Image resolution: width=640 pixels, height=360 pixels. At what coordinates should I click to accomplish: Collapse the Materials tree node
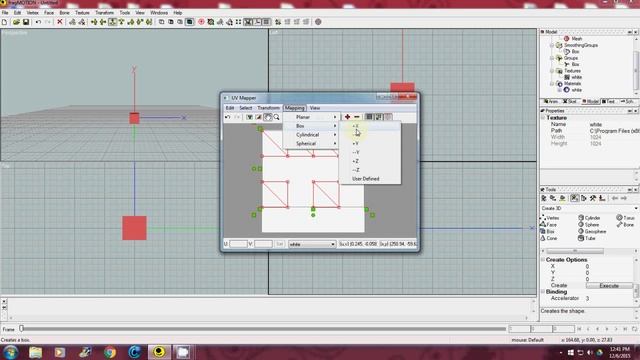tap(552, 84)
